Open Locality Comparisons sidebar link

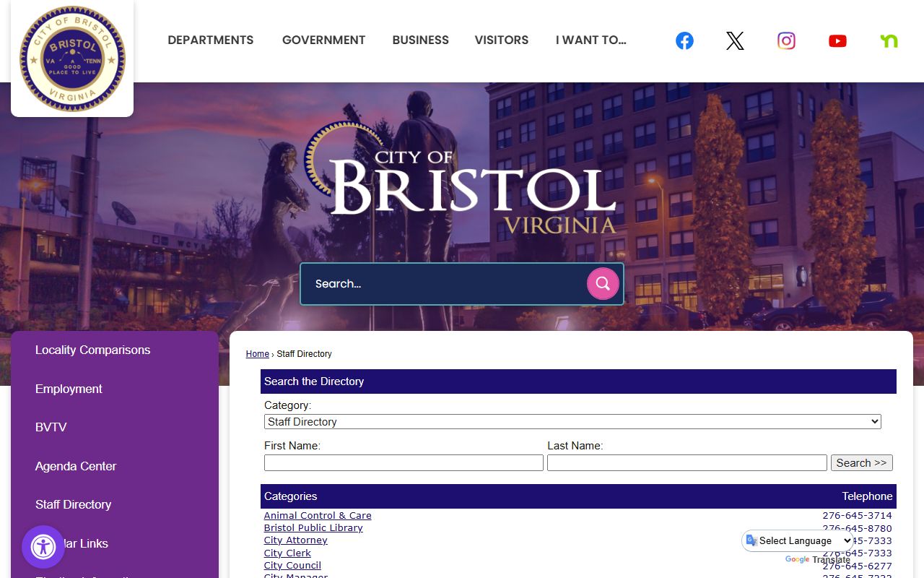point(93,350)
